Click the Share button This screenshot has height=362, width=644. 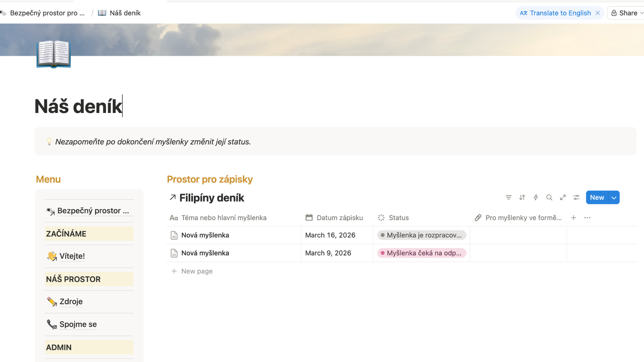[626, 13]
